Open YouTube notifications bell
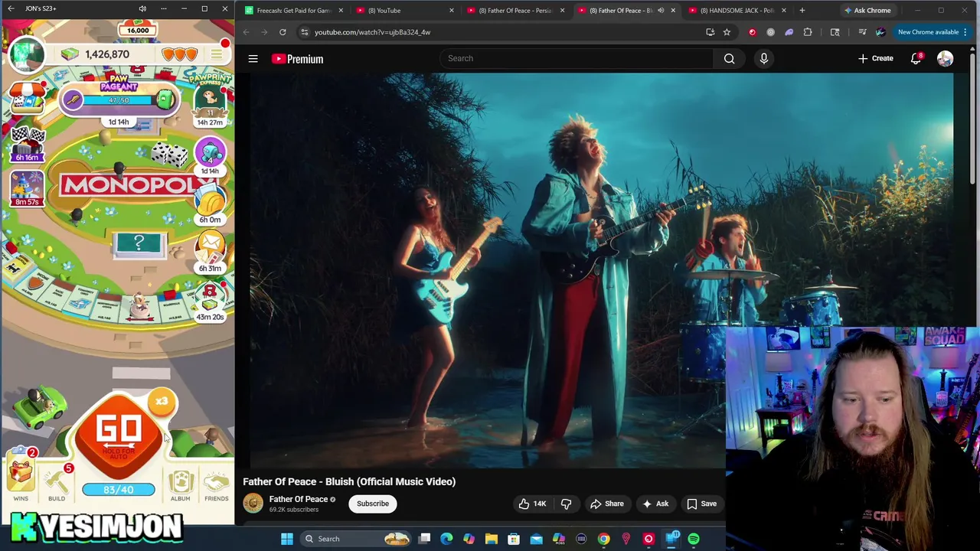 (916, 59)
